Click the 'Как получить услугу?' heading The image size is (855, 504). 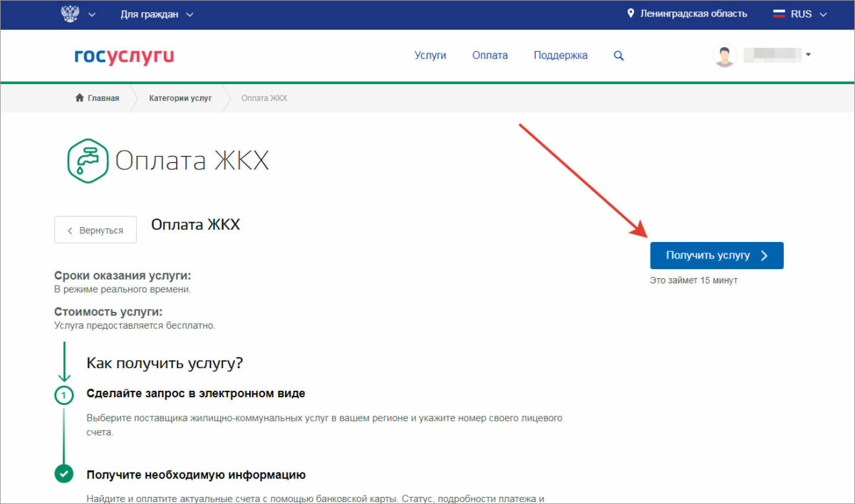(x=165, y=363)
